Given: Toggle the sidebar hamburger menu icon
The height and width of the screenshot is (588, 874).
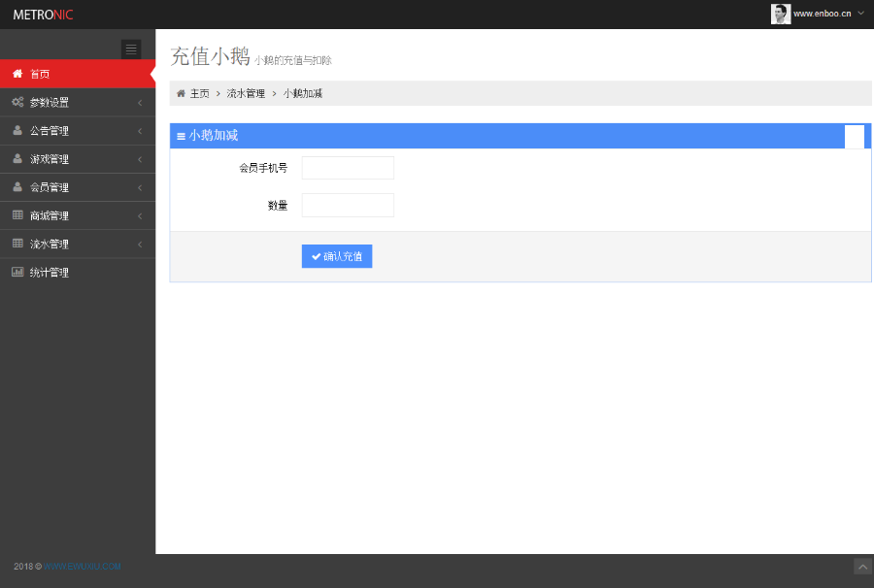Looking at the screenshot, I should pyautogui.click(x=131, y=49).
